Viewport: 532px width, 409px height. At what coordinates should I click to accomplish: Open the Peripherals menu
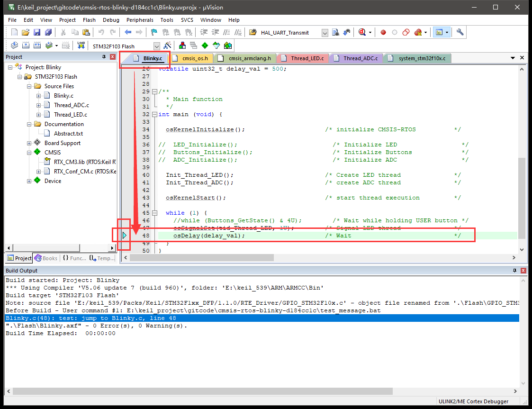pos(140,20)
